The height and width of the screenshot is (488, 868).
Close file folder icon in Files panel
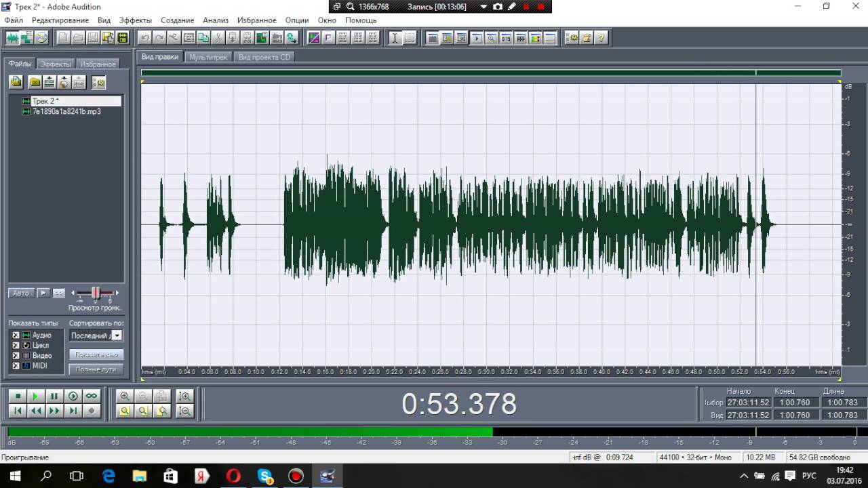35,82
